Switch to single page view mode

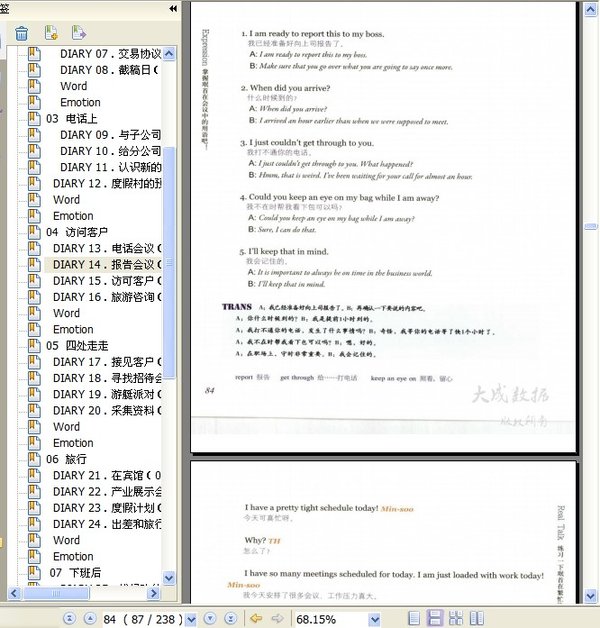(414, 618)
